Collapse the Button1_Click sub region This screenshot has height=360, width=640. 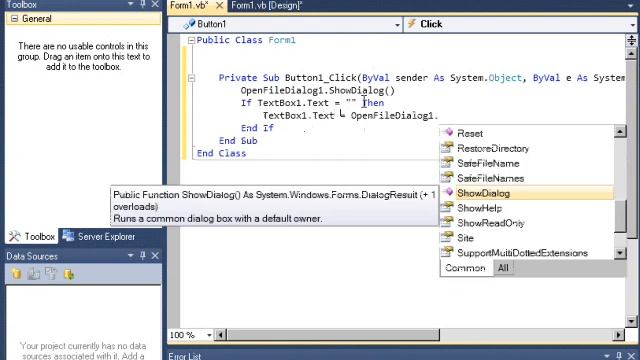pos(191,78)
